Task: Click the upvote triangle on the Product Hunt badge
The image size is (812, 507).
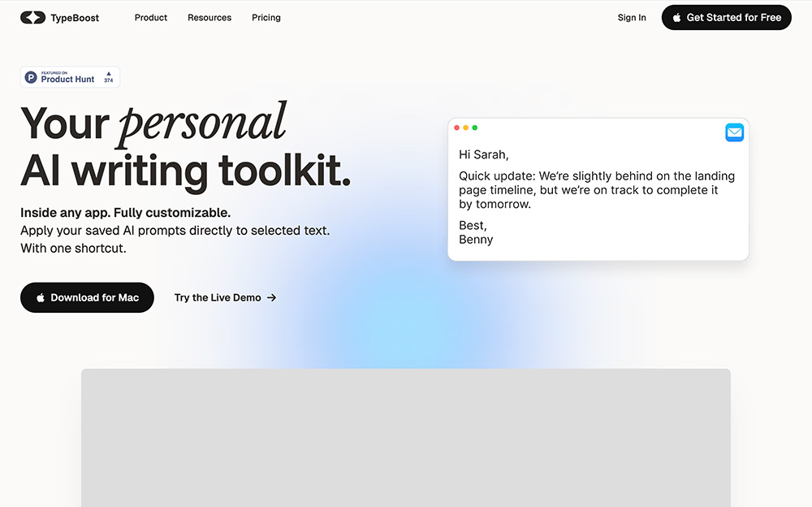Action: (109, 73)
